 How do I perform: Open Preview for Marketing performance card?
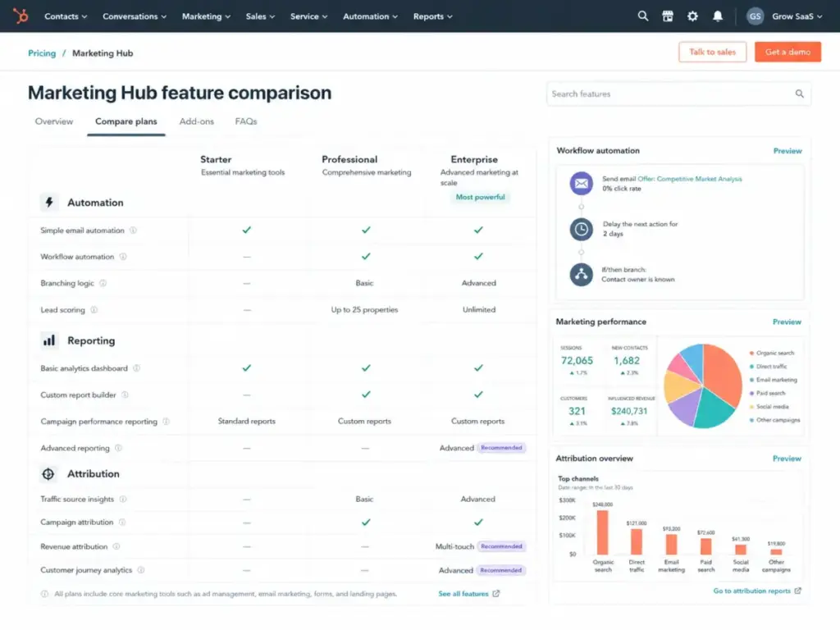(x=787, y=322)
